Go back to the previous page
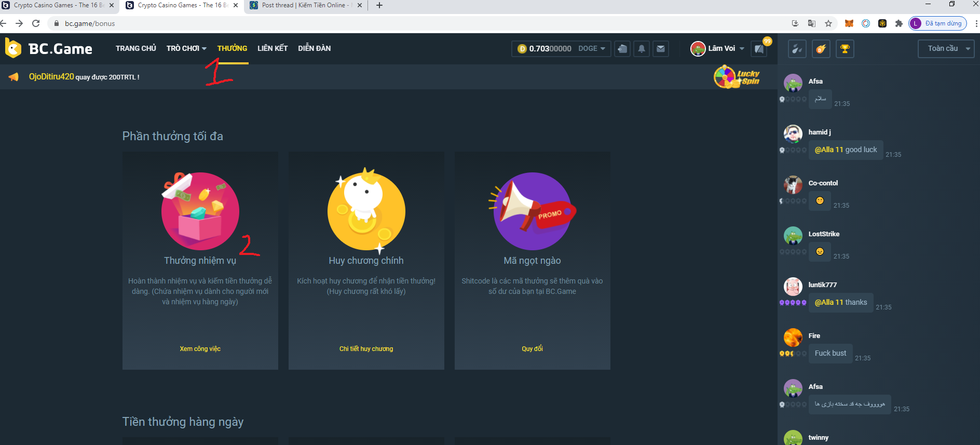This screenshot has width=980, height=445. tap(4, 23)
